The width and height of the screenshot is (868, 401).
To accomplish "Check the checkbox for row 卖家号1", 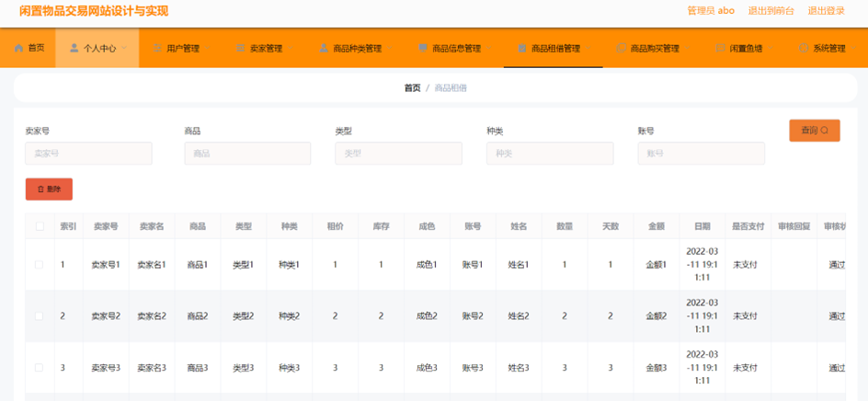I will coord(40,265).
